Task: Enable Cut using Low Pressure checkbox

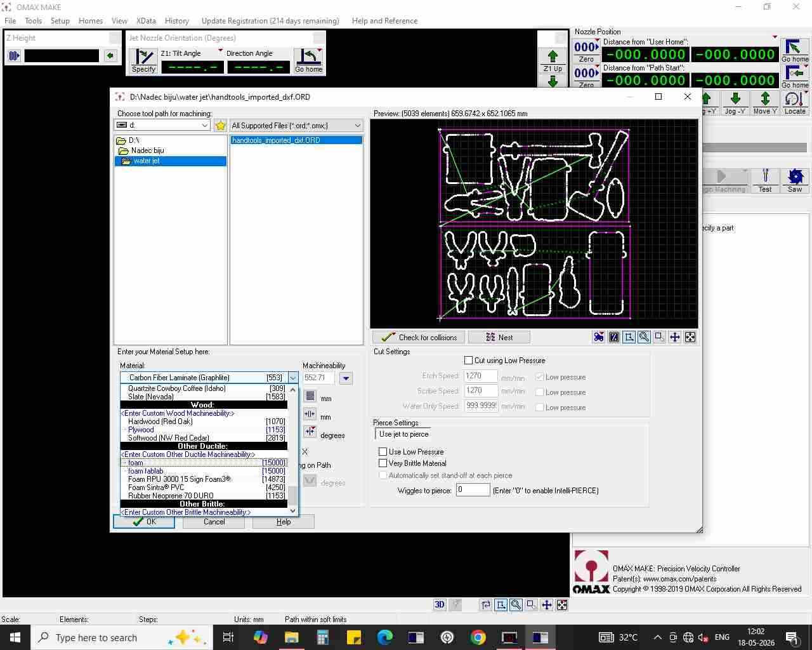Action: click(x=469, y=361)
